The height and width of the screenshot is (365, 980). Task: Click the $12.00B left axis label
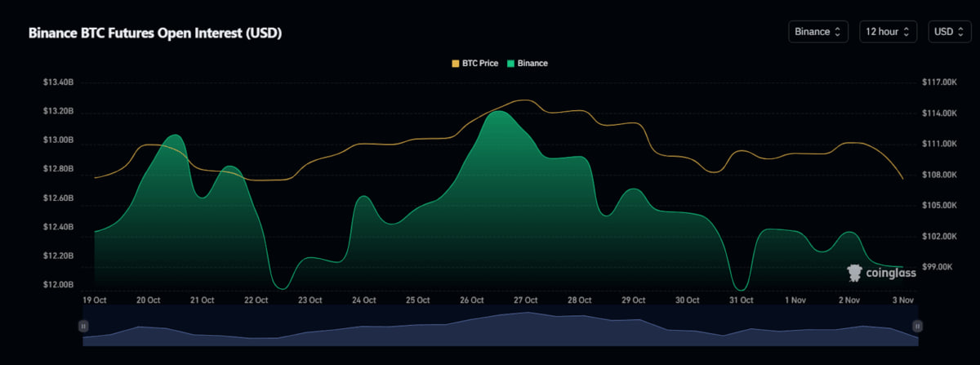point(59,285)
